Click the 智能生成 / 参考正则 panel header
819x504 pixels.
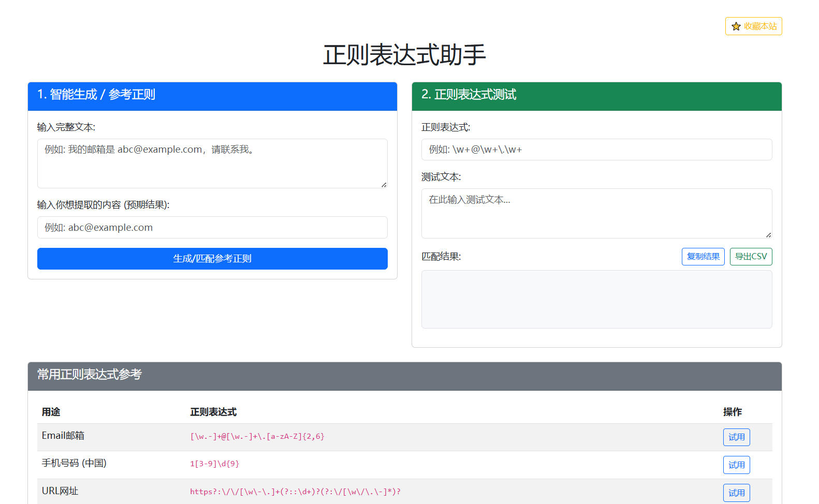point(212,96)
